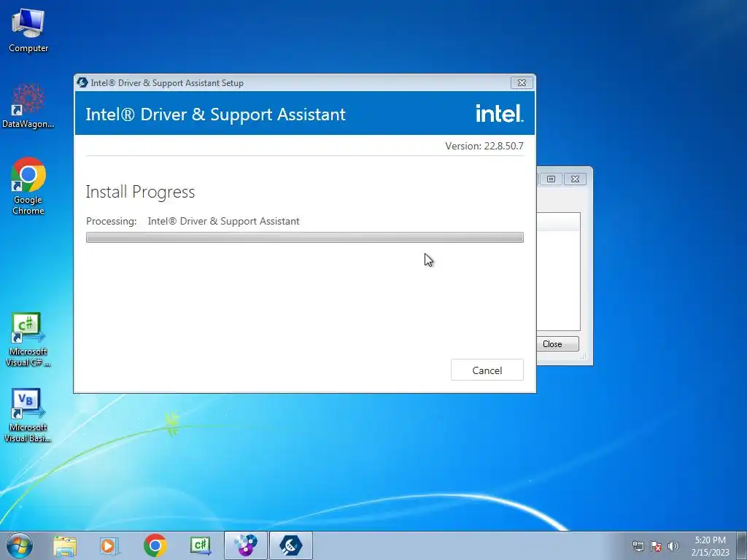
Task: Close the background window with X
Action: tap(575, 179)
